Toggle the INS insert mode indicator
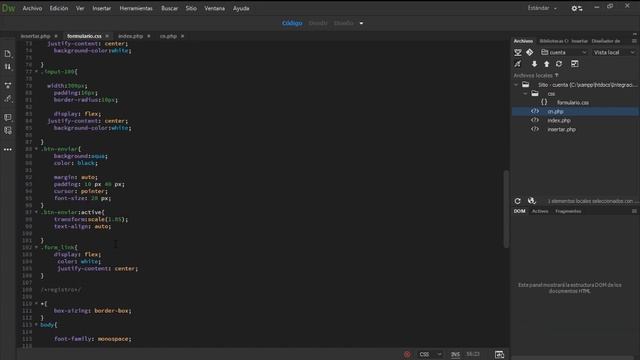 coord(455,354)
